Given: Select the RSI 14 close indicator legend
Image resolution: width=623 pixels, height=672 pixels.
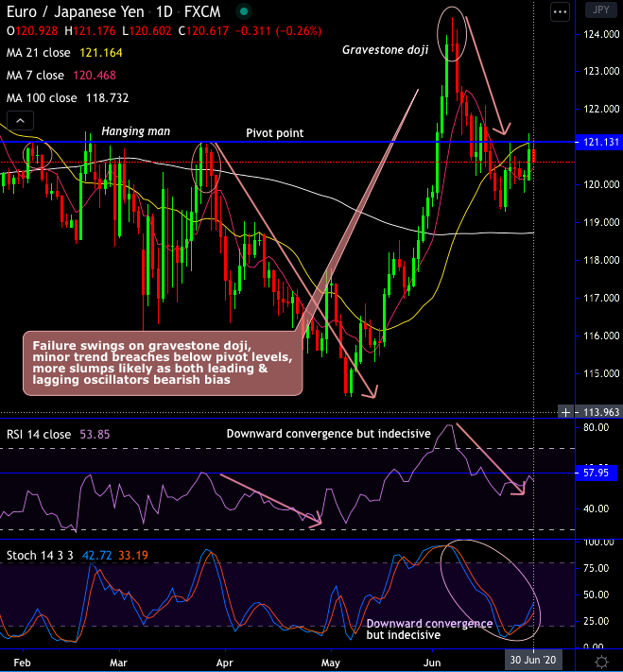Looking at the screenshot, I should [x=39, y=435].
